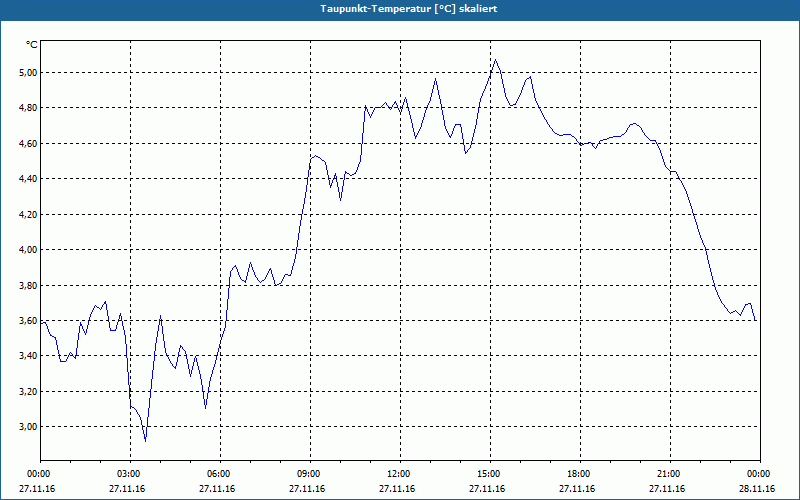Click the 15:00 time label
The height and width of the screenshot is (500, 800).
(489, 474)
